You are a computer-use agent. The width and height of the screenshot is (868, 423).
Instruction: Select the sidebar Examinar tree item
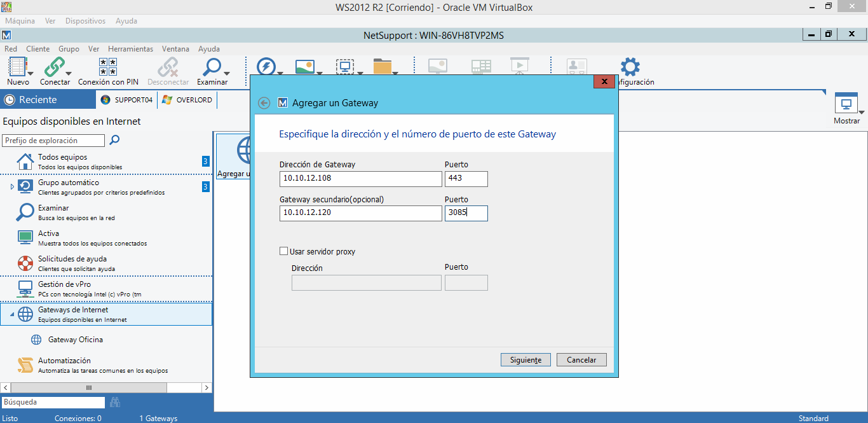pos(106,212)
